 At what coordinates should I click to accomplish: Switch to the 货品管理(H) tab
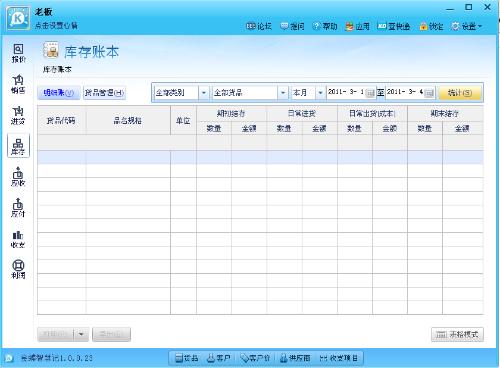coord(104,93)
